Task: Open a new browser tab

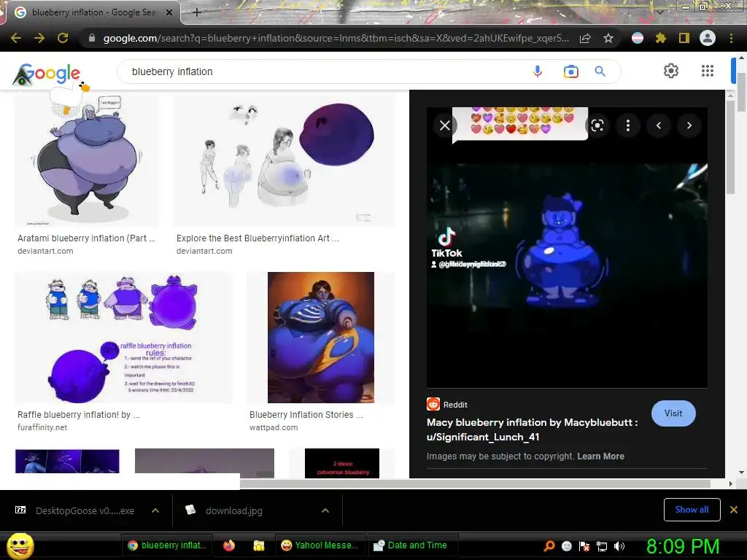Action: pyautogui.click(x=197, y=12)
